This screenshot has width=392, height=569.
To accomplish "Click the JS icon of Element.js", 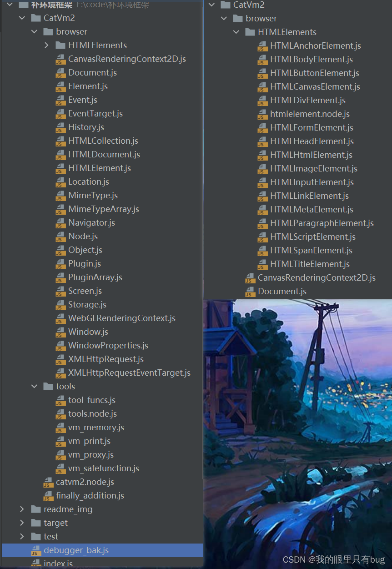I will click(x=60, y=87).
